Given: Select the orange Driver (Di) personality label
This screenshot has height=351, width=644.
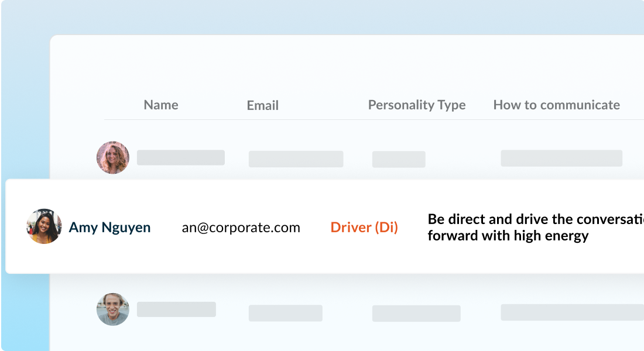Looking at the screenshot, I should [364, 228].
